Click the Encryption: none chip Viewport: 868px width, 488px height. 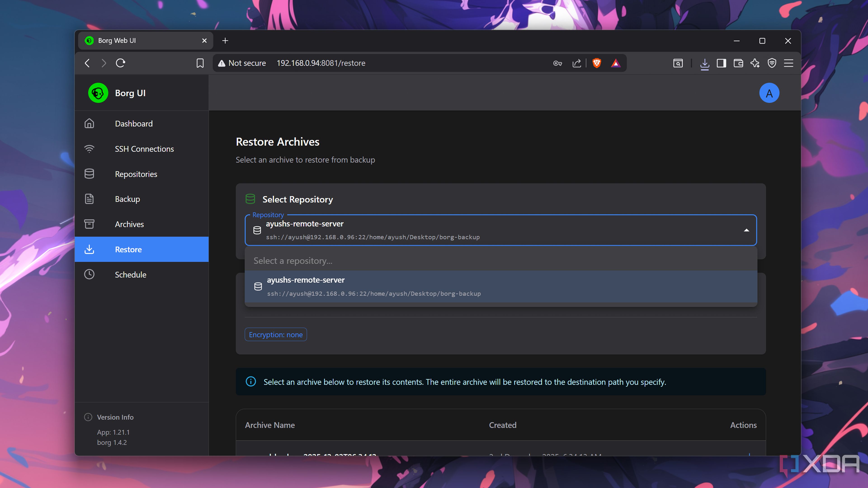pos(276,334)
